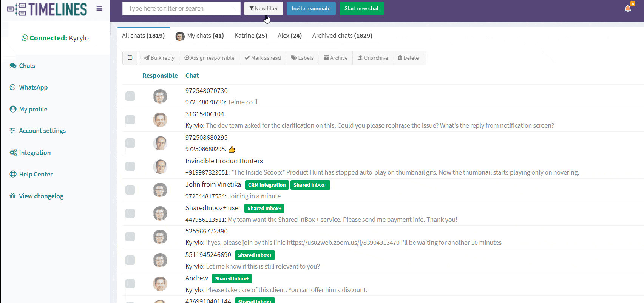Open the New filter button
Image resolution: width=644 pixels, height=303 pixels.
264,8
